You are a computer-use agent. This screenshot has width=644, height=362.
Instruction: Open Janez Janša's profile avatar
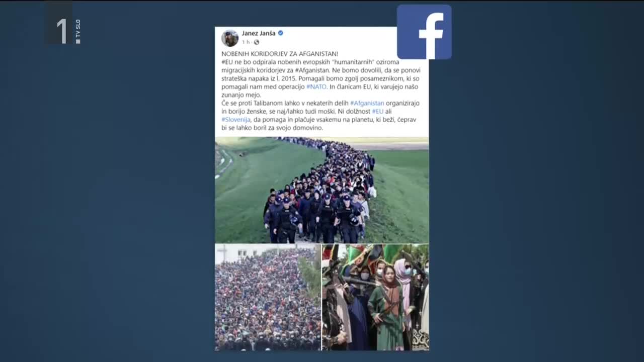coord(230,38)
